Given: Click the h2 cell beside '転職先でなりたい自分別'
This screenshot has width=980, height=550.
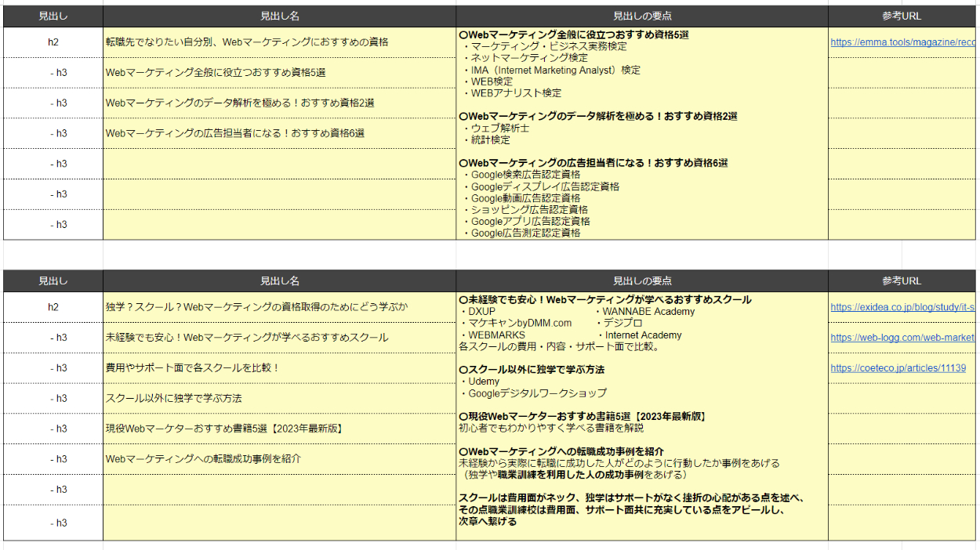Looking at the screenshot, I should coord(53,42).
